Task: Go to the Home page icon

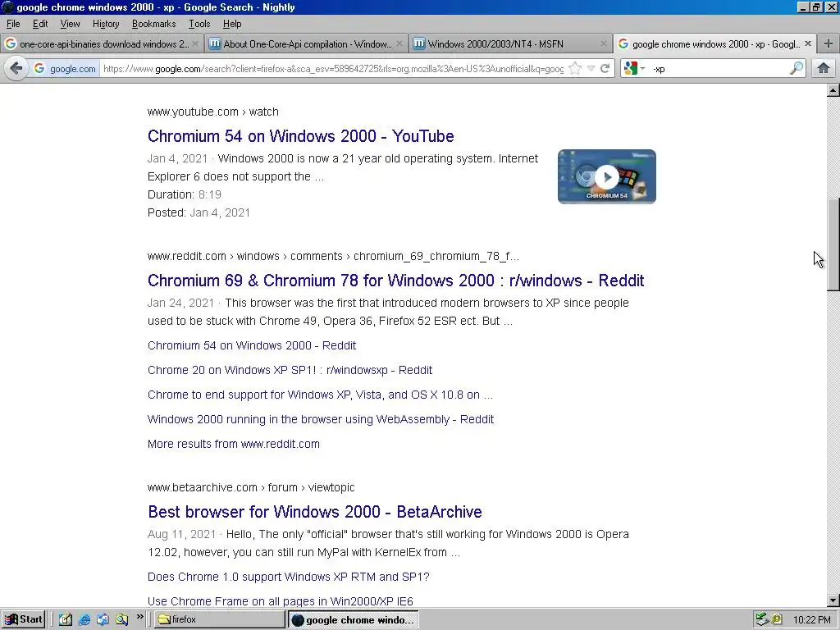Action: pos(824,68)
